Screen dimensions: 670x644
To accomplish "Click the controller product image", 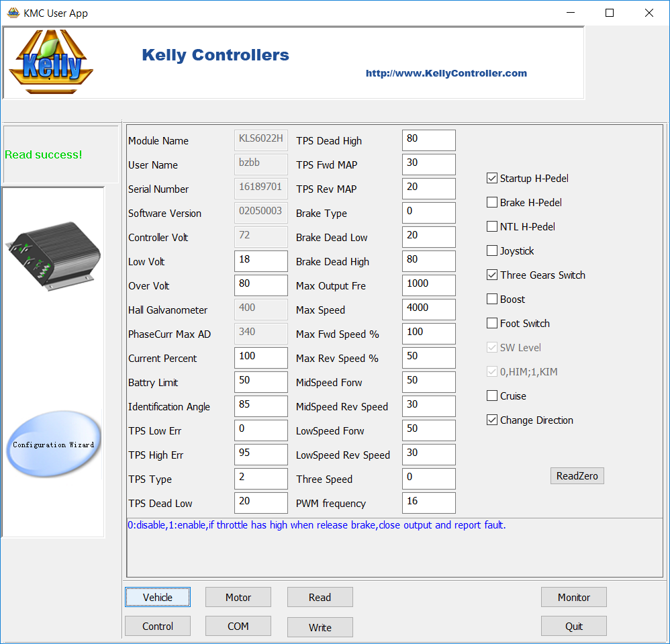I will point(53,256).
